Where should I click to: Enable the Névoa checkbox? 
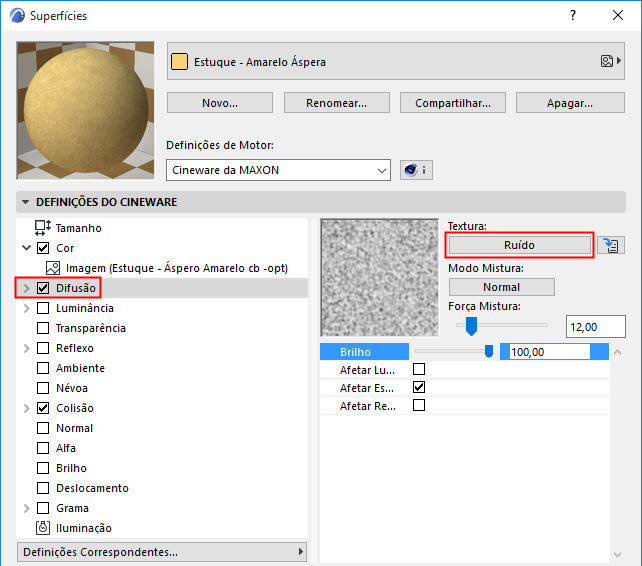43,388
